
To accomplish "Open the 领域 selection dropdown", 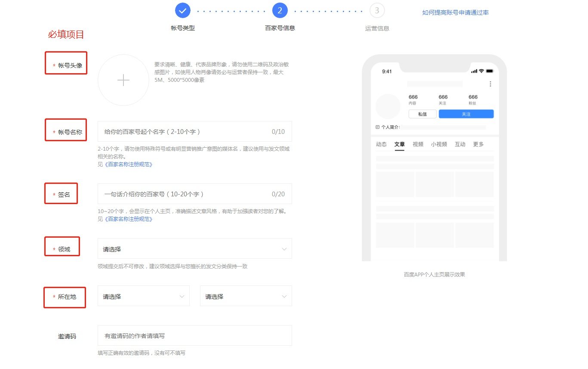I will tap(194, 248).
